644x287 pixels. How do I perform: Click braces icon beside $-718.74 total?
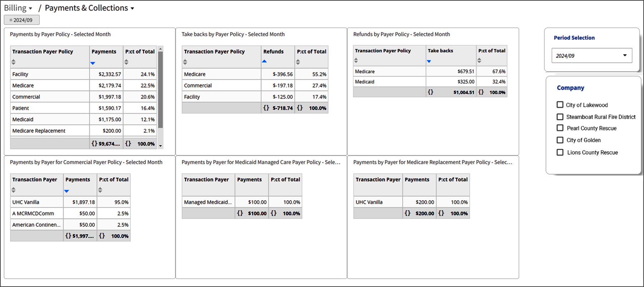tap(266, 108)
